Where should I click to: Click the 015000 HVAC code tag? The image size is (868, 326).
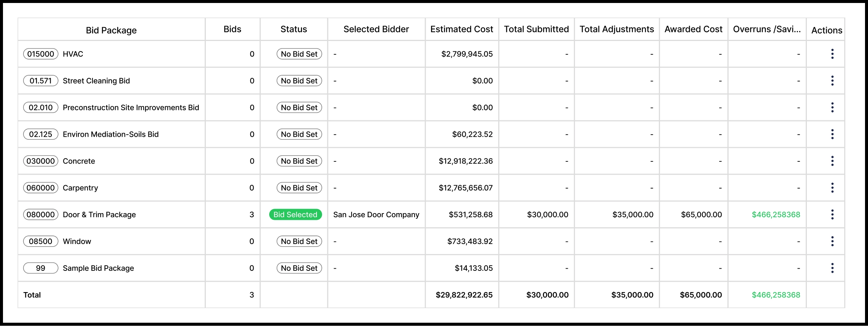click(x=41, y=54)
